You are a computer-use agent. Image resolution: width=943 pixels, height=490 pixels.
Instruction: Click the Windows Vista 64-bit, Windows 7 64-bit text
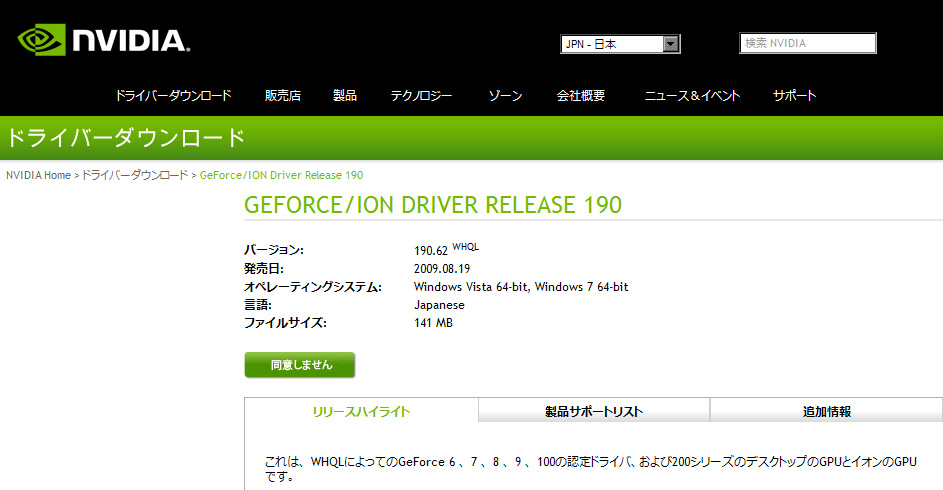point(521,287)
